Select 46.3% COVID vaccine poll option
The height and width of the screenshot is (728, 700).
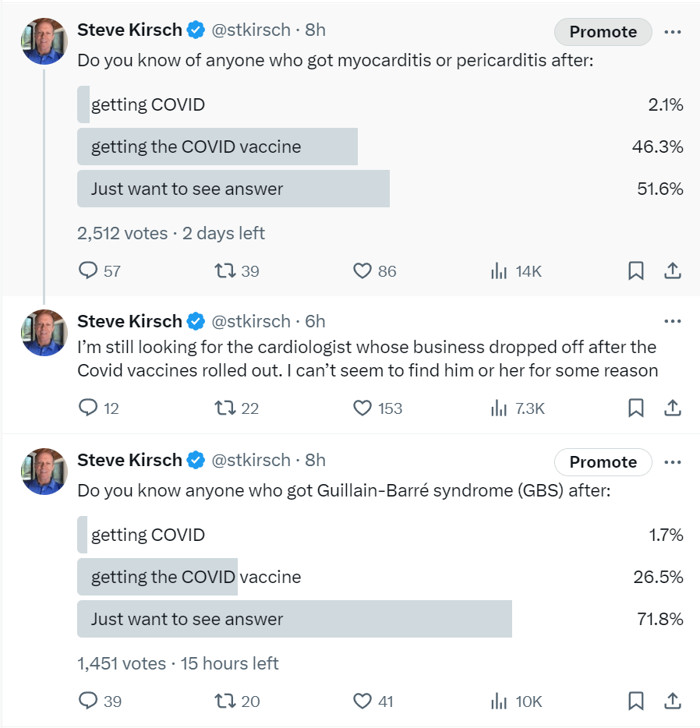click(x=380, y=147)
